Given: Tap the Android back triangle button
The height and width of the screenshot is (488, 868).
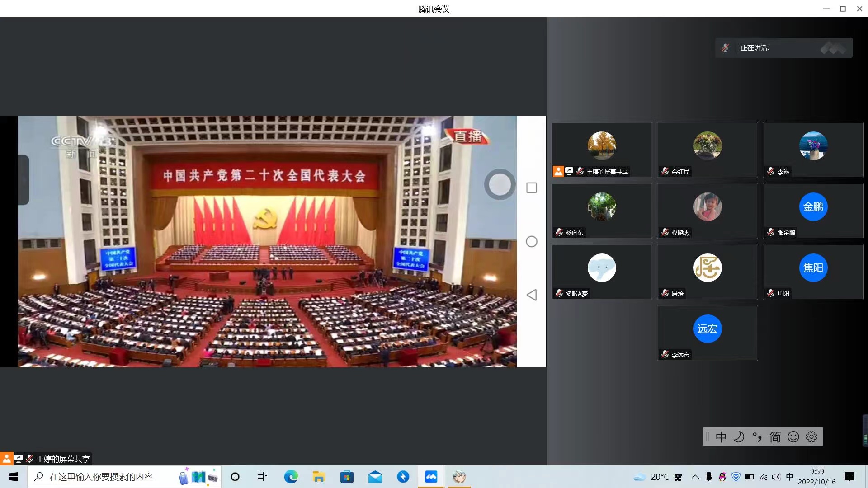Looking at the screenshot, I should pos(532,295).
